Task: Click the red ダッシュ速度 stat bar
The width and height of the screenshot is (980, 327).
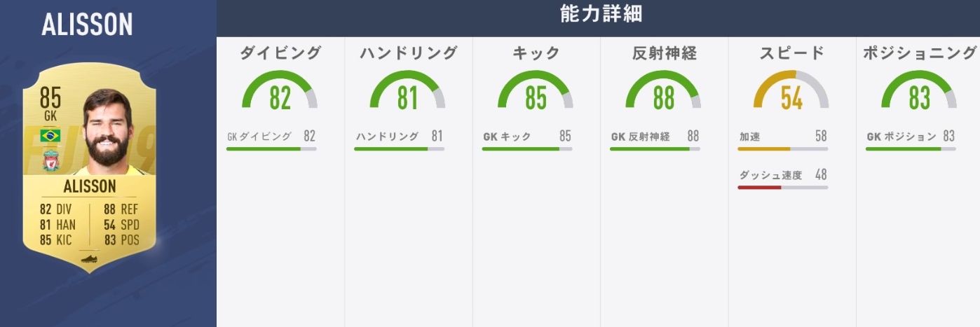Action: [783, 187]
